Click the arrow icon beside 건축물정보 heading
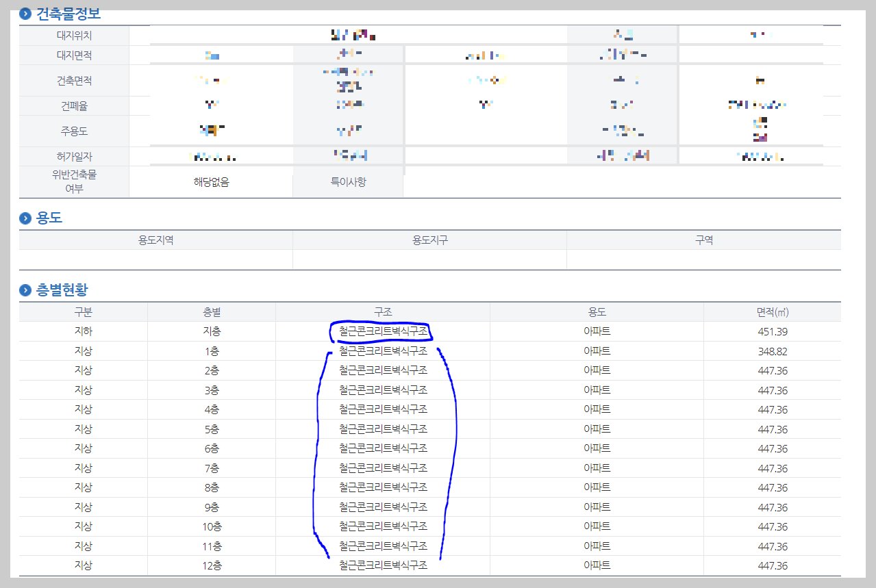Image resolution: width=876 pixels, height=588 pixels. pos(25,13)
